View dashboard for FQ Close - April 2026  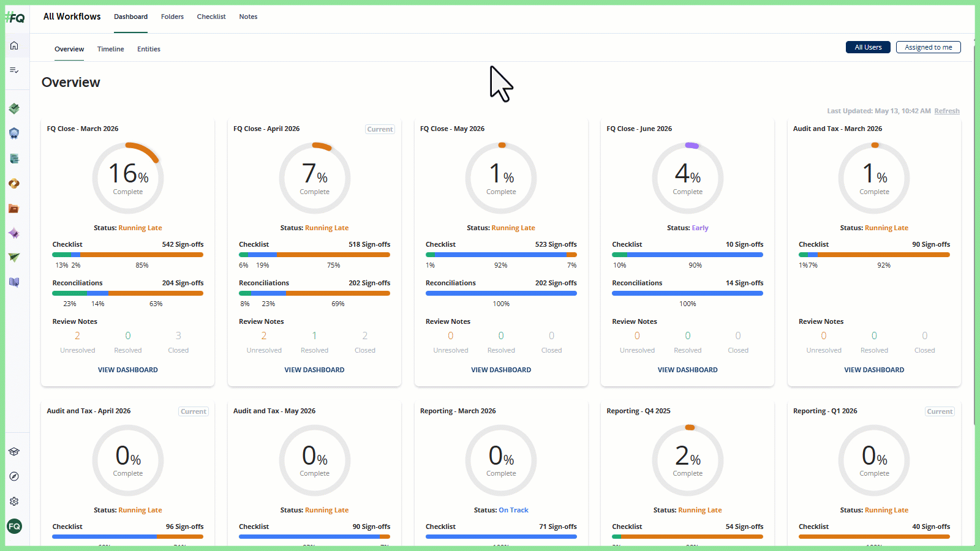pos(314,370)
